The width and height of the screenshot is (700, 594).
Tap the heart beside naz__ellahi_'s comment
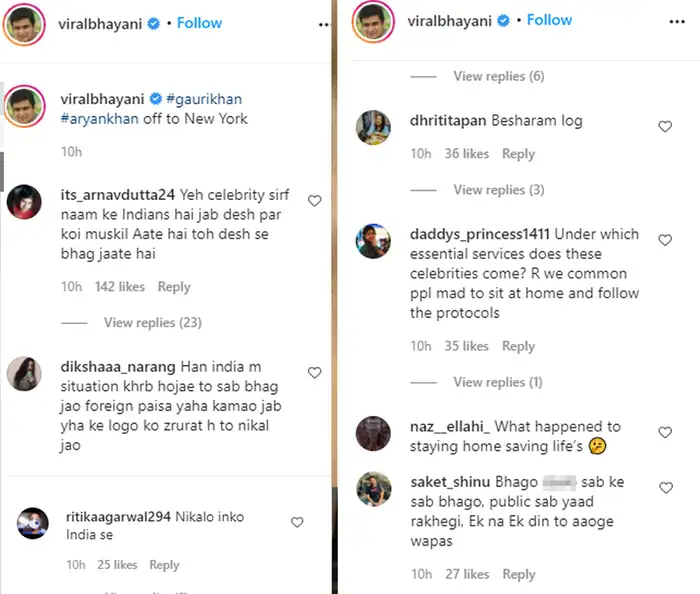(665, 432)
